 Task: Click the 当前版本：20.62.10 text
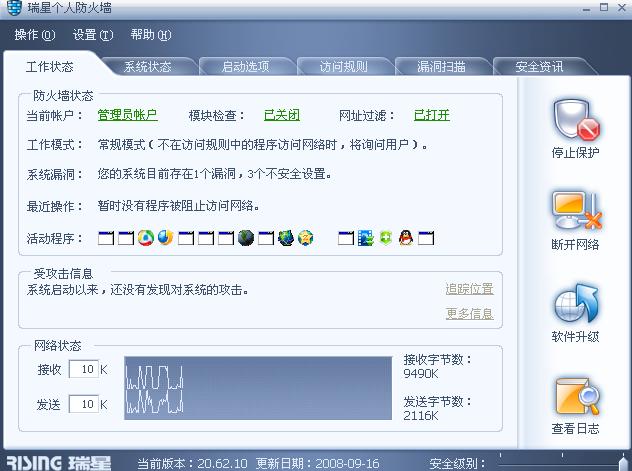coord(193,463)
